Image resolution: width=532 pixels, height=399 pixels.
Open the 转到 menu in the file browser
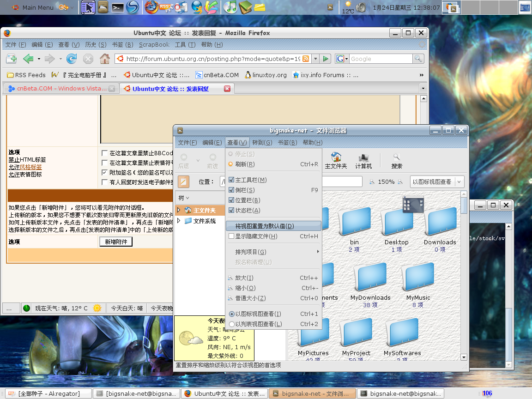tap(262, 143)
